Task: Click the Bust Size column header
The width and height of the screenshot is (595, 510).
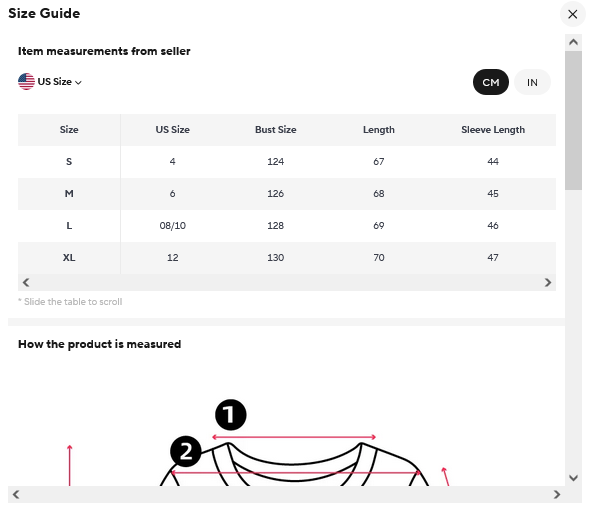Action: click(275, 130)
